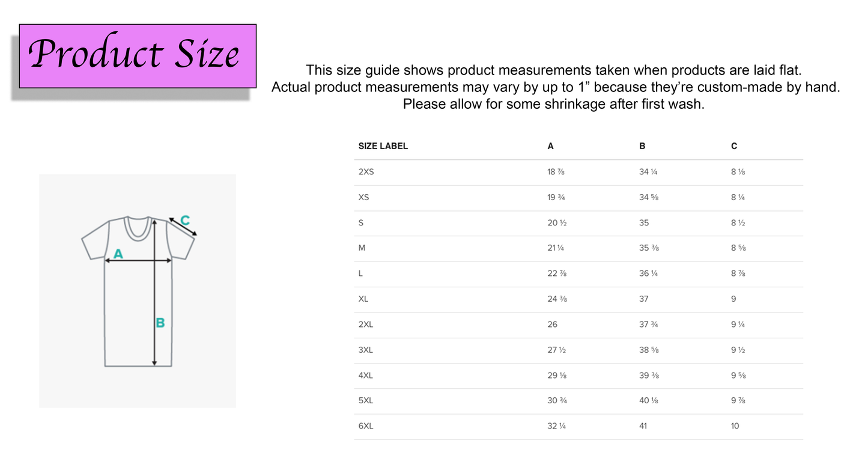
Task: Click the 9 ¼ value for size 2XL
Action: tap(738, 325)
